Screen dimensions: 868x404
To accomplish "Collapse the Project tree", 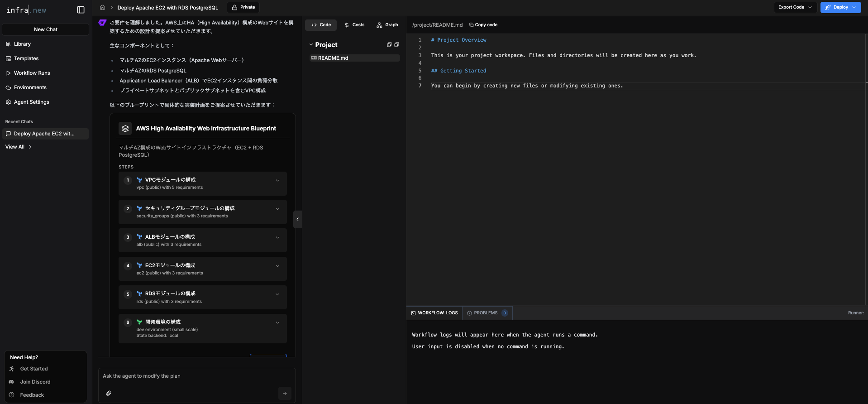I will click(311, 45).
